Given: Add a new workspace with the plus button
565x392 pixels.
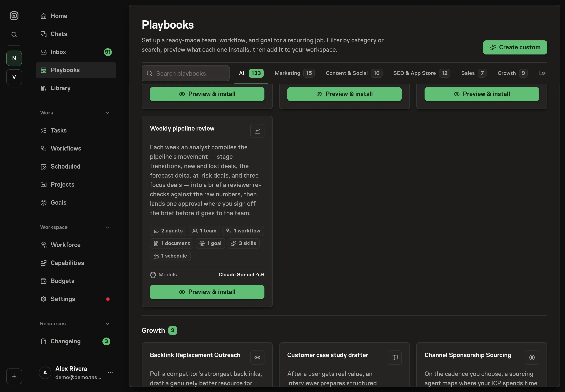Looking at the screenshot, I should 14,376.
